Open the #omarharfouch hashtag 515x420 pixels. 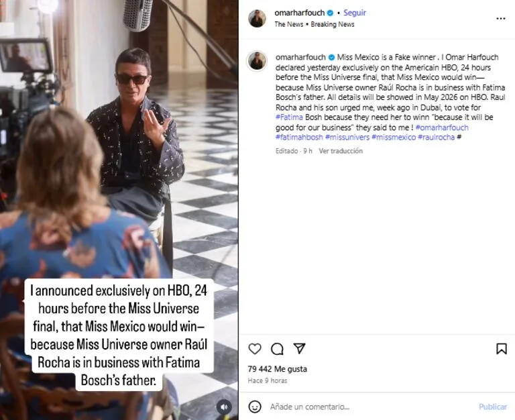point(442,127)
